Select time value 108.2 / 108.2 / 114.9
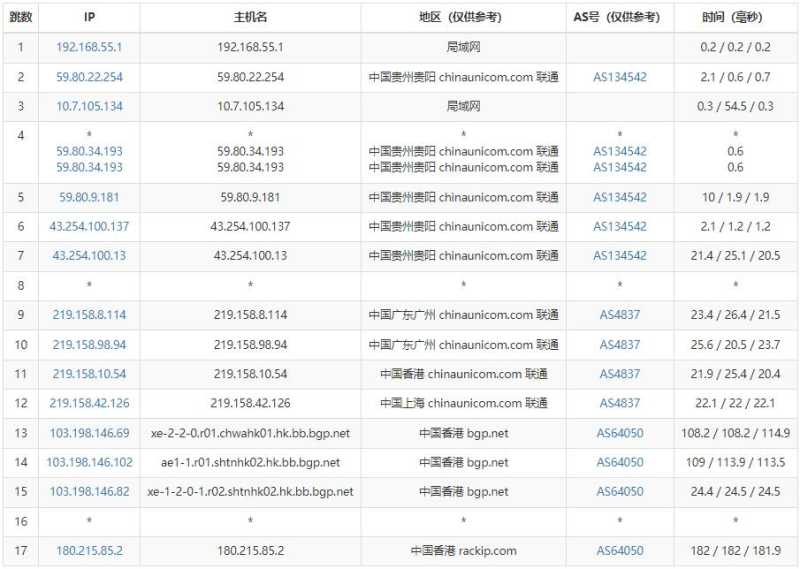800x569 pixels. tap(735, 433)
